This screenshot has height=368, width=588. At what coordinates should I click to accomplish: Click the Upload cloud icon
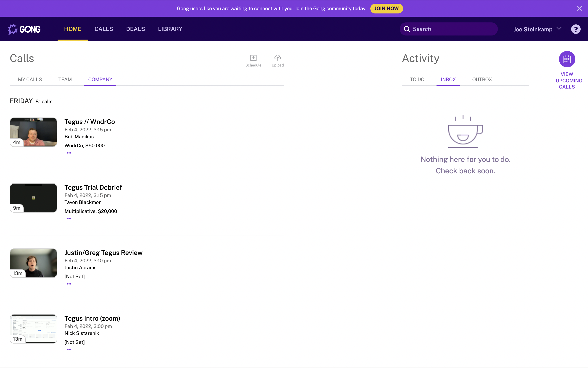(277, 58)
